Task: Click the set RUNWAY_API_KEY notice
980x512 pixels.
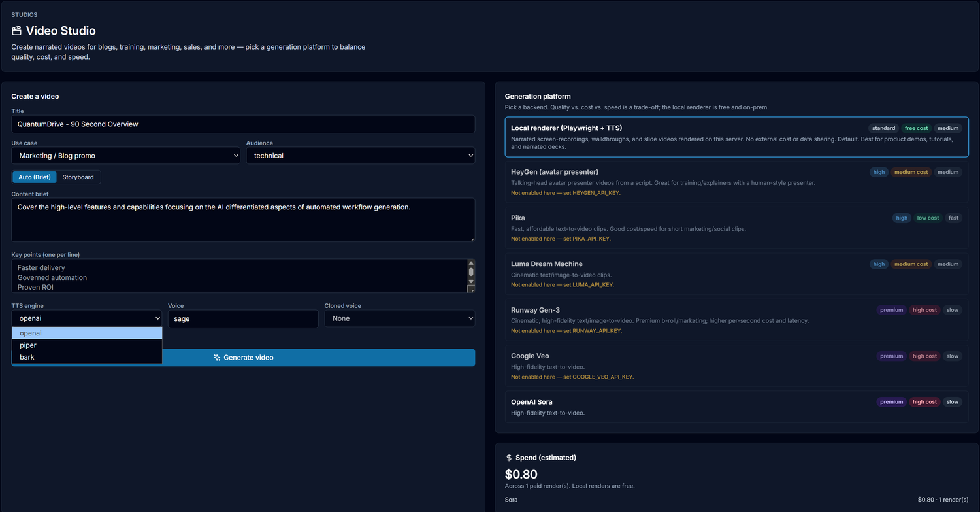Action: (566, 331)
